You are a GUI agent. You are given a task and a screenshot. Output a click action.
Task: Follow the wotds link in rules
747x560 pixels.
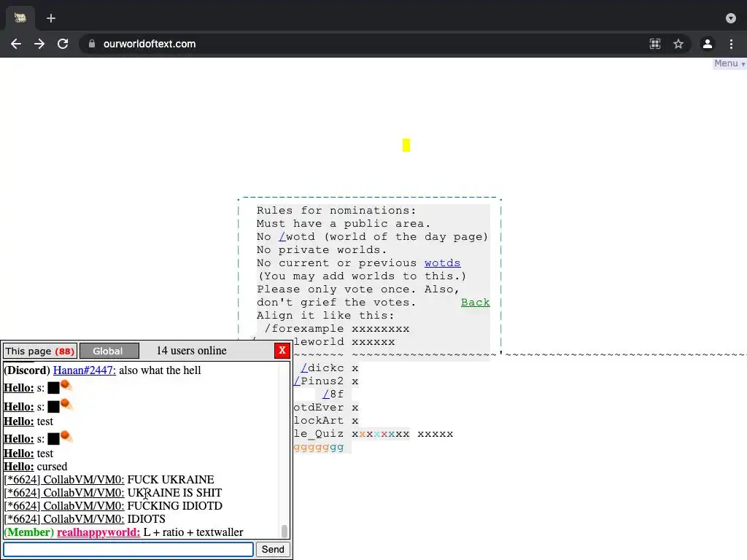(x=442, y=262)
